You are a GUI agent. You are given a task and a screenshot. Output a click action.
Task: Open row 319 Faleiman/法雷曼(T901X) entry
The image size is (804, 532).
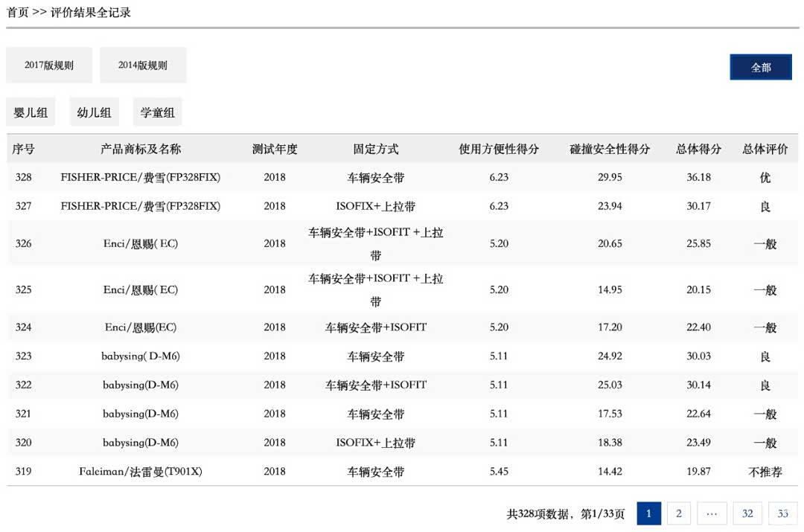[x=140, y=472]
